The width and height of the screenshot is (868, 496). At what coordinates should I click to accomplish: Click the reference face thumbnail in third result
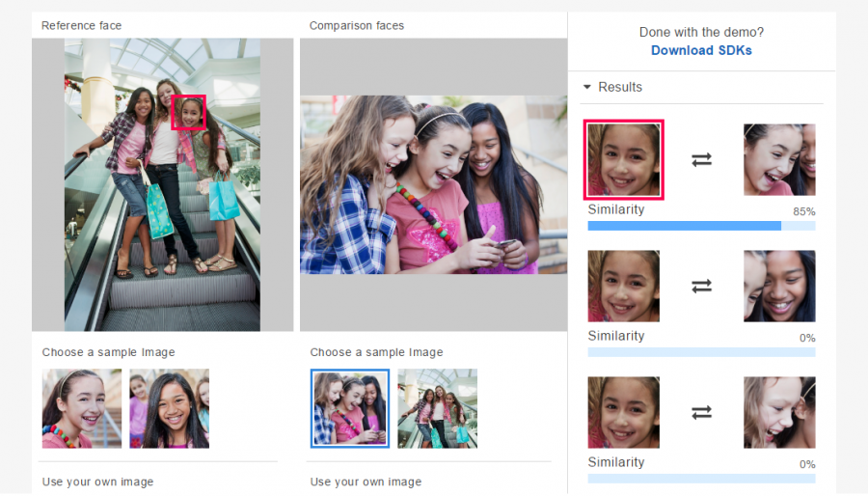(x=624, y=412)
